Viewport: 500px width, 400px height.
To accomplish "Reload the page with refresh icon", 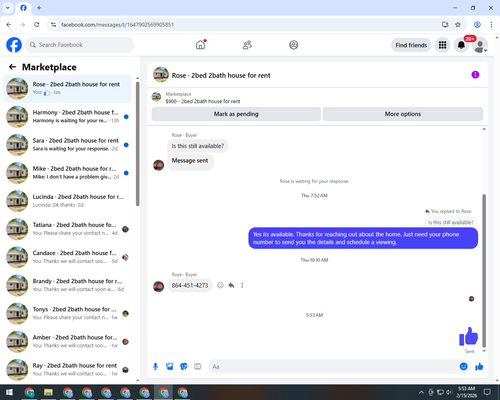I will tap(37, 24).
